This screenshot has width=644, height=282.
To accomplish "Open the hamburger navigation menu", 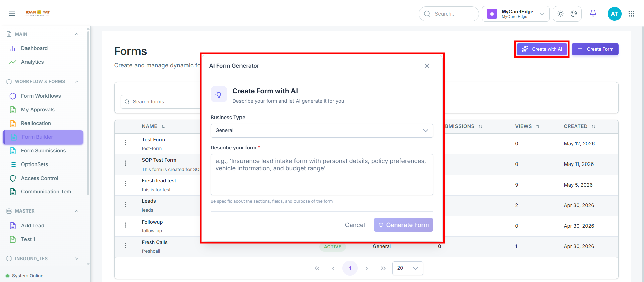I will click(x=12, y=14).
